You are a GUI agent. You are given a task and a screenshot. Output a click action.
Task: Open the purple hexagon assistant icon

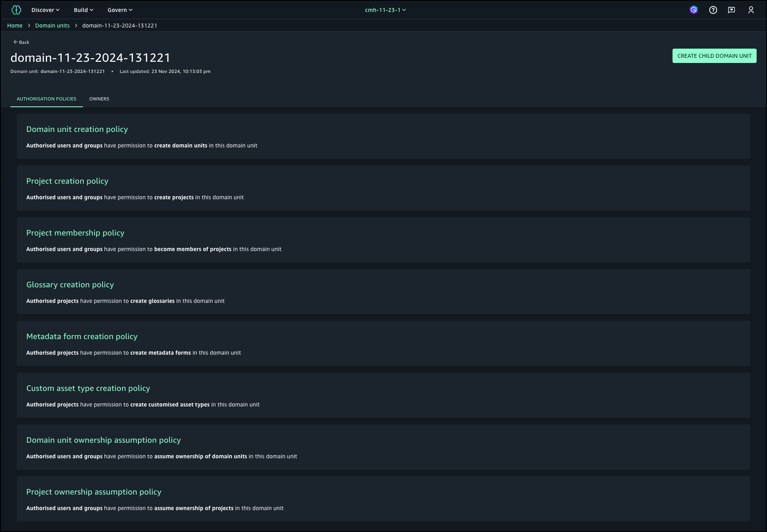click(694, 10)
